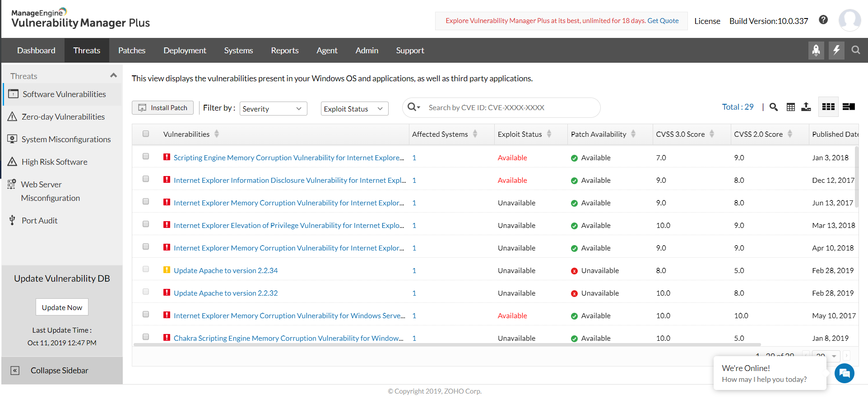Tick the select-all vulnerabilities header checkbox
868x399 pixels.
point(146,134)
